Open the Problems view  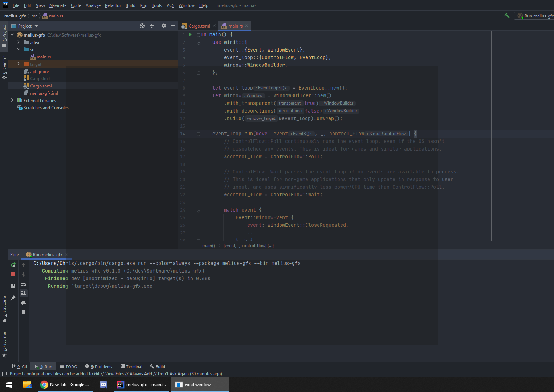(x=99, y=366)
